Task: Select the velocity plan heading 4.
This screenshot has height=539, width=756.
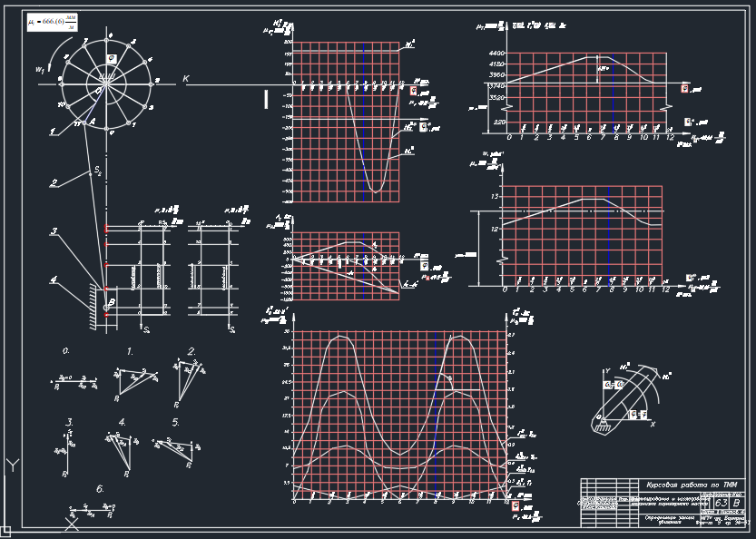Action: coord(123,422)
